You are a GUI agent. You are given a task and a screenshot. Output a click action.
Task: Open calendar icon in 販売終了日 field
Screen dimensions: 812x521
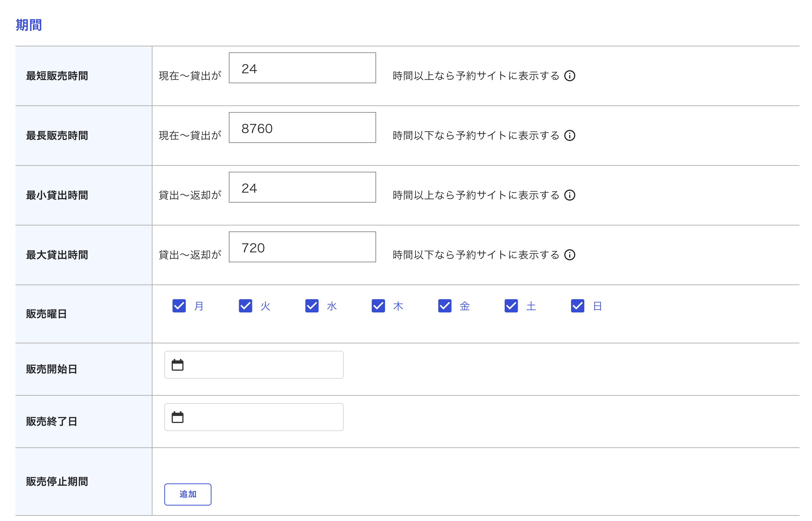[178, 417]
